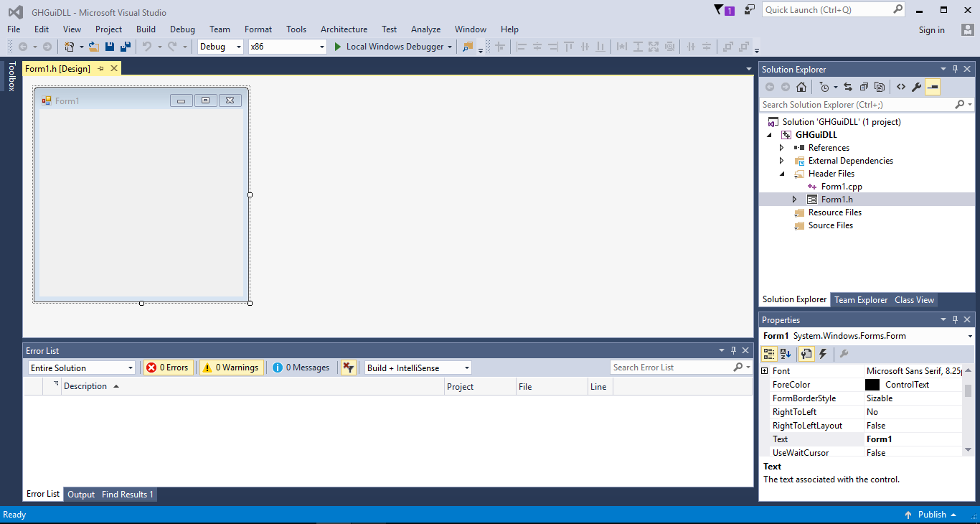980x524 pixels.
Task: Toggle Show All Files in Solution Explorer
Action: (x=880, y=88)
